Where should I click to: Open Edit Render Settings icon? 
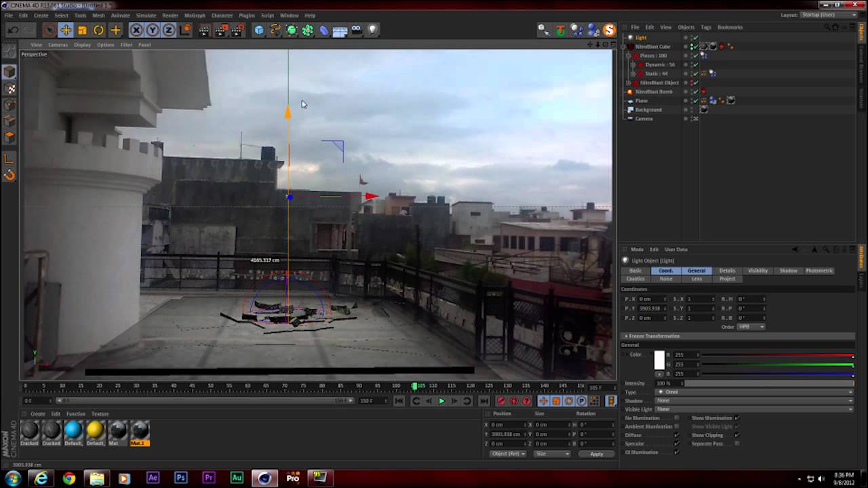237,30
